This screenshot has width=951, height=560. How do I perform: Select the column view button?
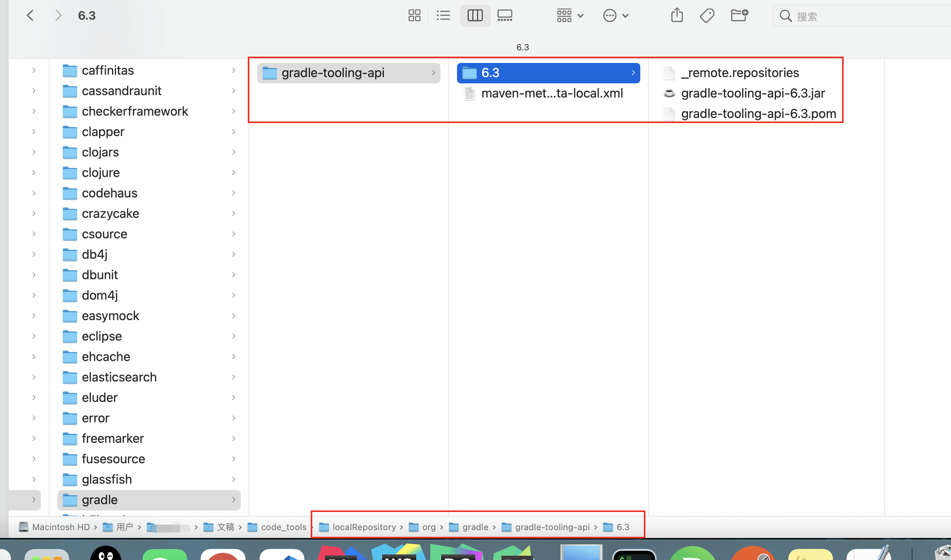[475, 16]
